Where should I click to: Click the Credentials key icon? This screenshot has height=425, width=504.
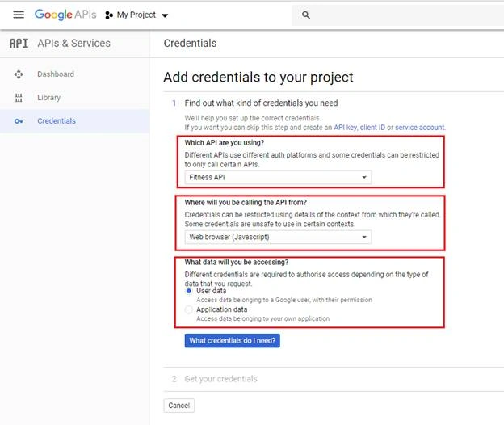[x=19, y=121]
